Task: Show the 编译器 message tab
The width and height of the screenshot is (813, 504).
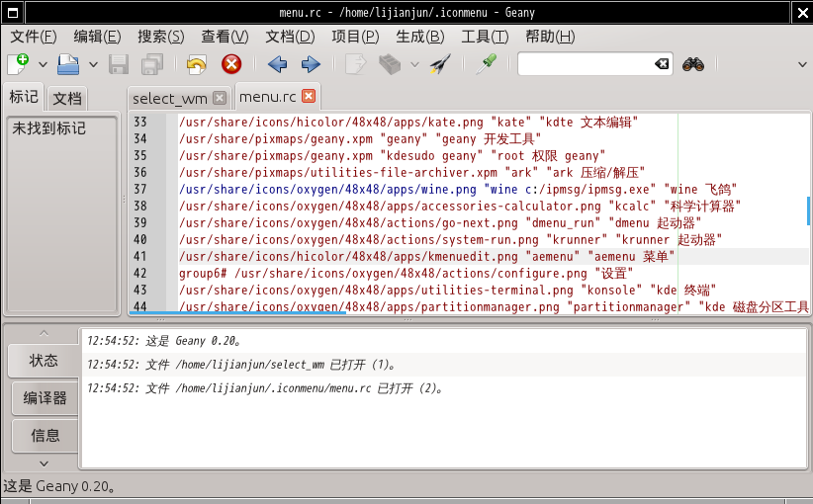Action: [x=45, y=398]
